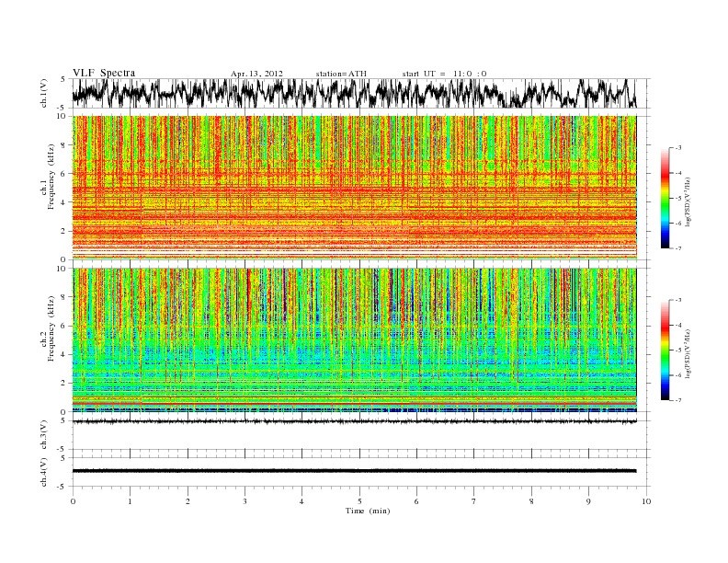This screenshot has width=728, height=563.
Task: Click the '-3' tick on ch.1 colorbar
Action: pyautogui.click(x=677, y=148)
